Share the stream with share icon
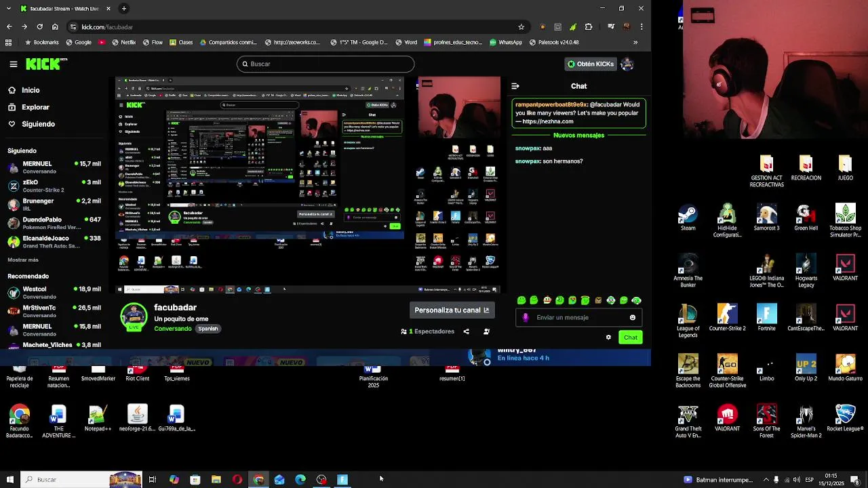 [466, 331]
